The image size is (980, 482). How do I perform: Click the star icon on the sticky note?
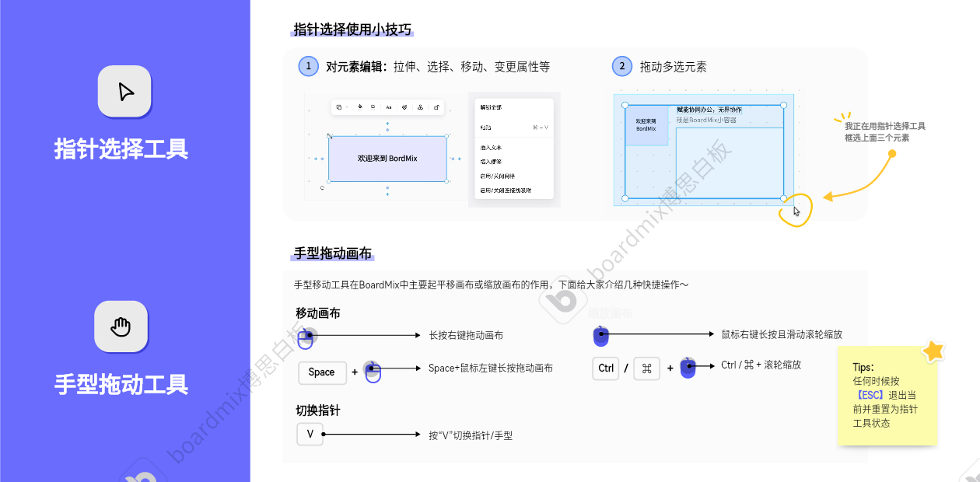[933, 351]
